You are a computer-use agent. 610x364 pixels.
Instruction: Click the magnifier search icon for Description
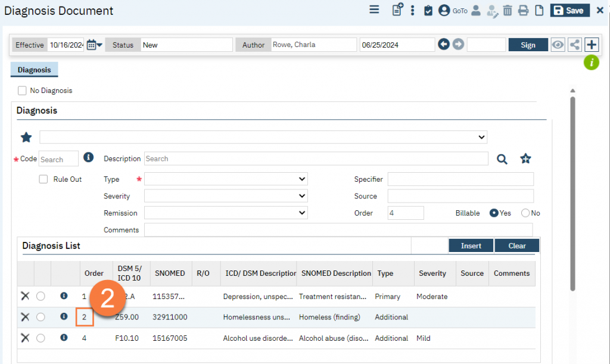click(502, 159)
